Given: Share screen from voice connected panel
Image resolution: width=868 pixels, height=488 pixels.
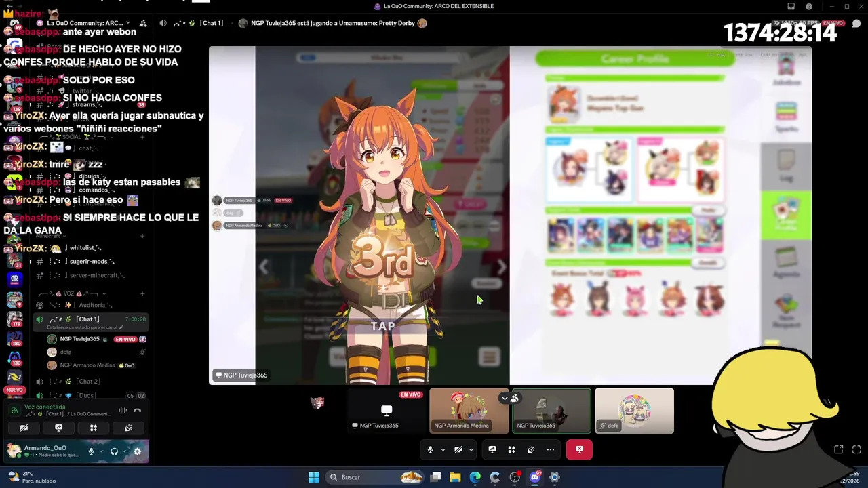Looking at the screenshot, I should pos(58,428).
